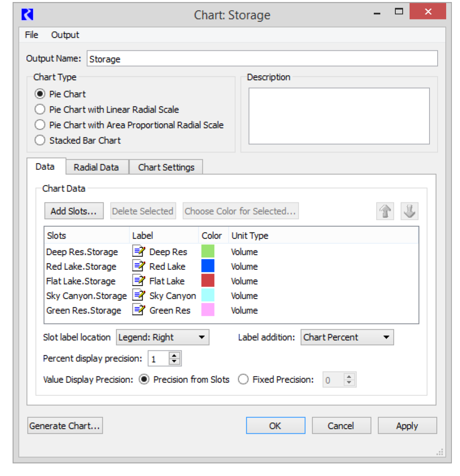Click the edit label icon for Red Lake
Viewport: 460px width, 476px height.
point(139,266)
